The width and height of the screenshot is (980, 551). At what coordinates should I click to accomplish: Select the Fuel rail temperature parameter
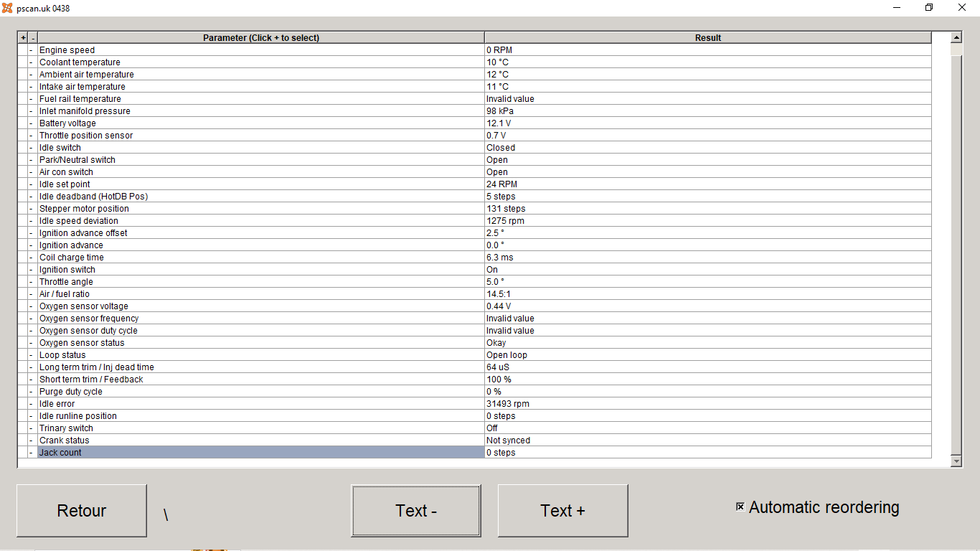click(x=261, y=99)
